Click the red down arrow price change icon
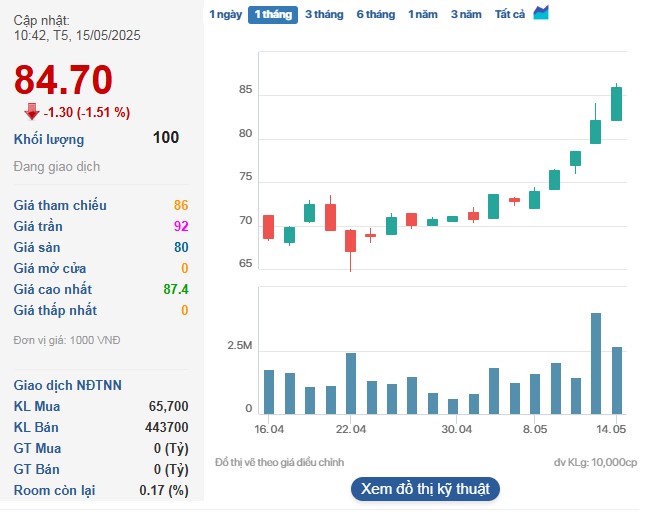Viewport: 667px width, 518px height. [x=31, y=111]
